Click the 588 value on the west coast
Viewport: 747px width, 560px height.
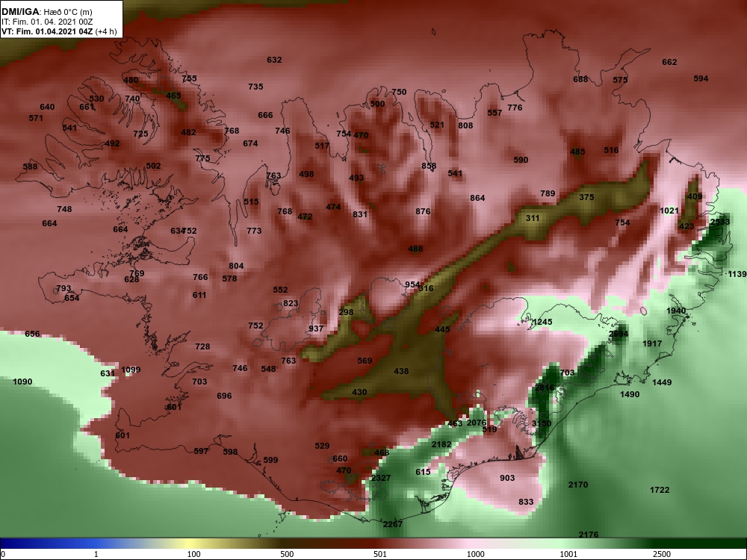pos(30,167)
